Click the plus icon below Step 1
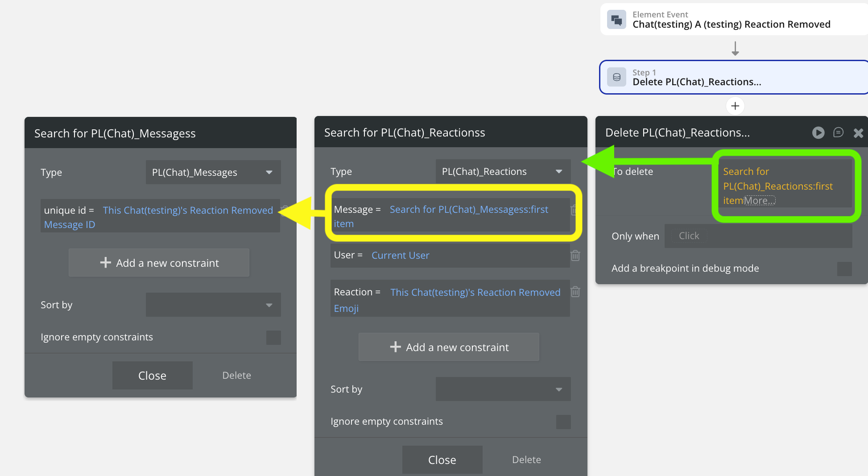Viewport: 868px width, 476px height. (x=735, y=106)
